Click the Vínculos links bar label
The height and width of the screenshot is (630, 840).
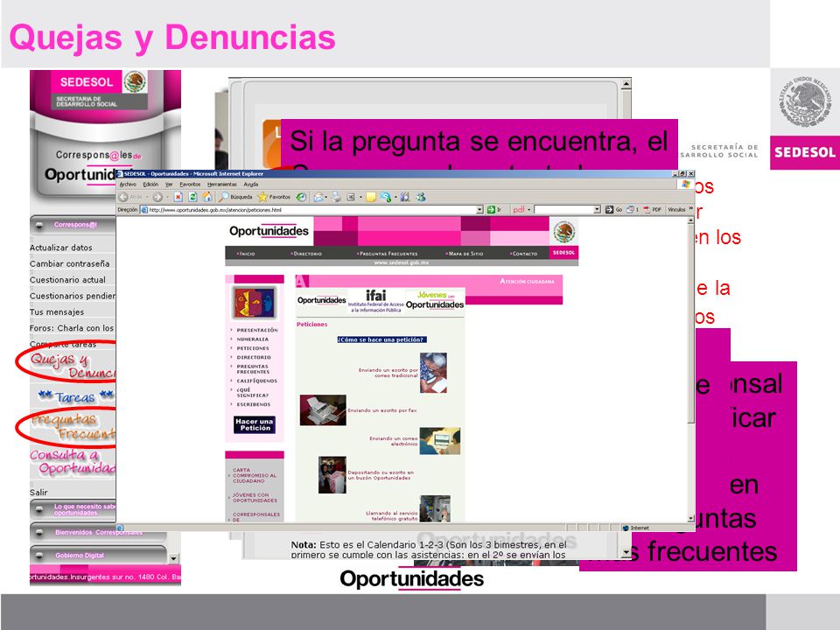click(676, 209)
